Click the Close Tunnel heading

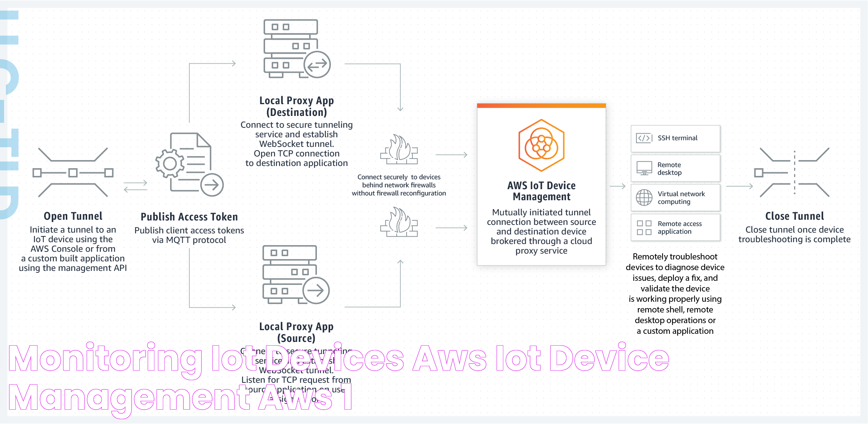point(794,216)
